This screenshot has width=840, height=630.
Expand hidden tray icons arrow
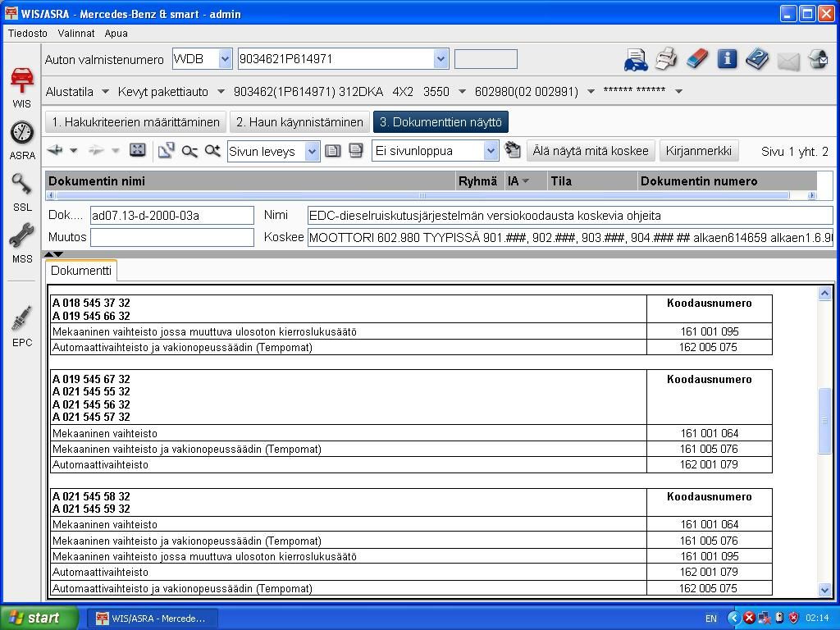point(734,618)
